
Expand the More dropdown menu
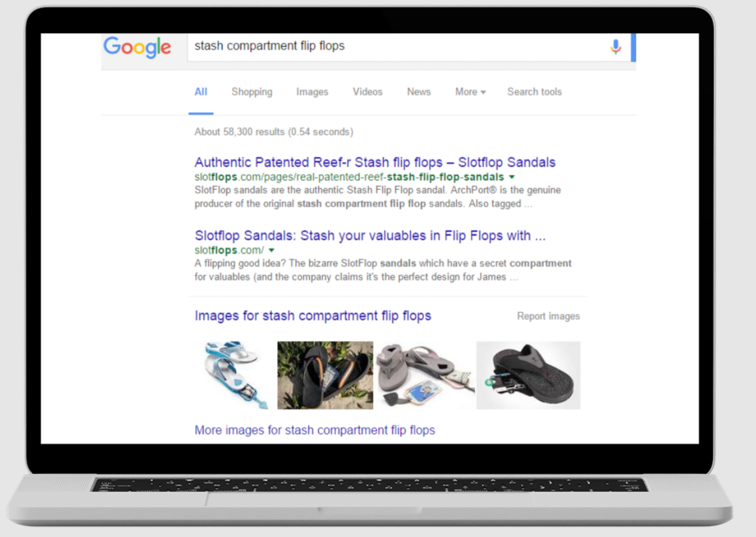[x=470, y=92]
